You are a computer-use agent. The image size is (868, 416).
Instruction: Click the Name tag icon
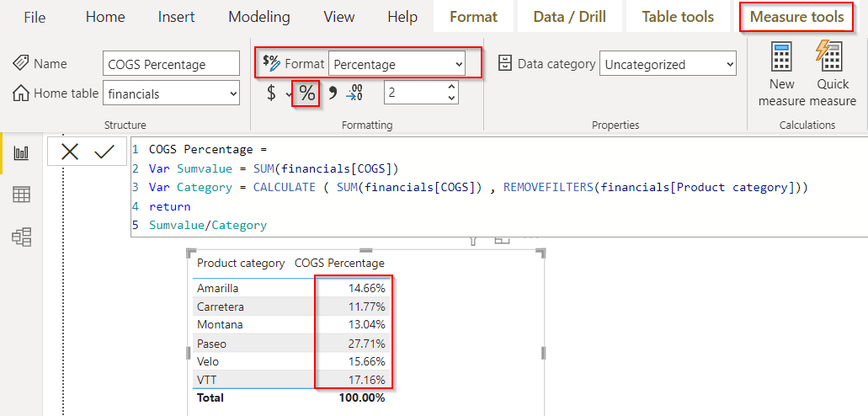(20, 64)
